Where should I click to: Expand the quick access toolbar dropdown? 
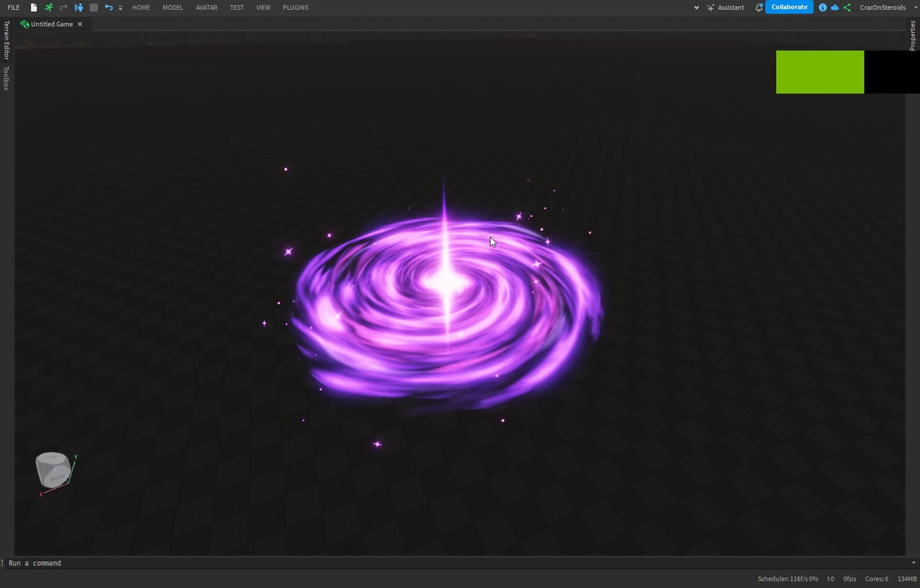tap(120, 8)
